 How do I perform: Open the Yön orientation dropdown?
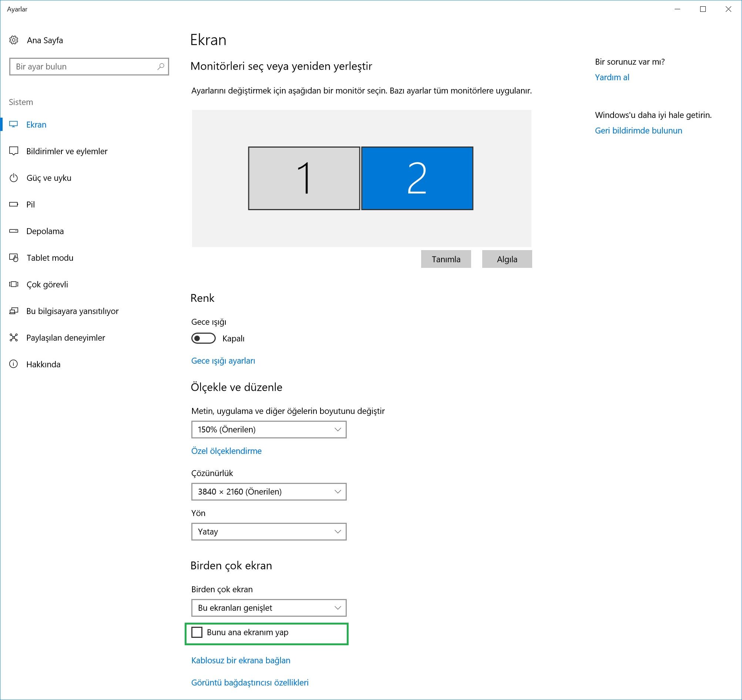point(268,532)
